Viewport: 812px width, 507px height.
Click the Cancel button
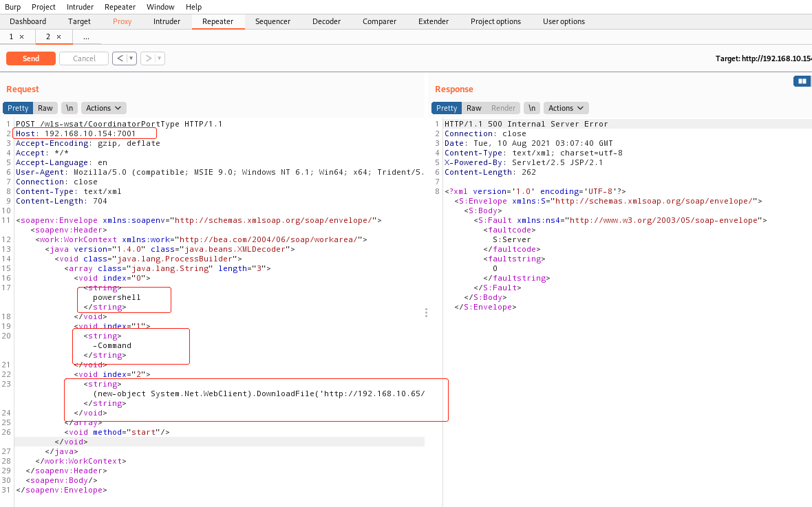click(84, 58)
